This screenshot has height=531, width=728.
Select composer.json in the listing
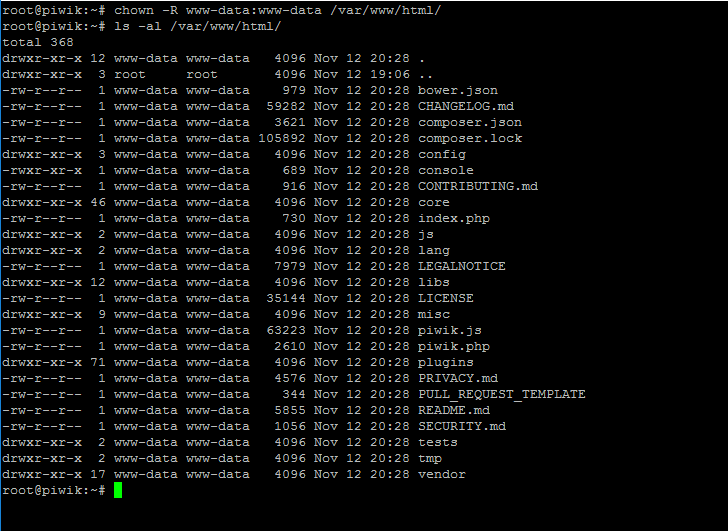coord(470,123)
